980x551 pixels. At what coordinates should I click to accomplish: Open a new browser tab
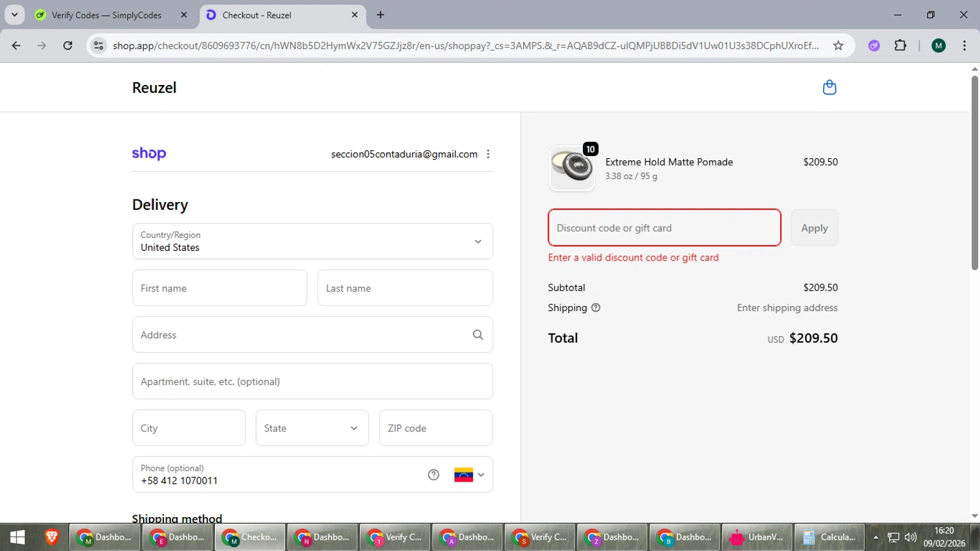(380, 15)
